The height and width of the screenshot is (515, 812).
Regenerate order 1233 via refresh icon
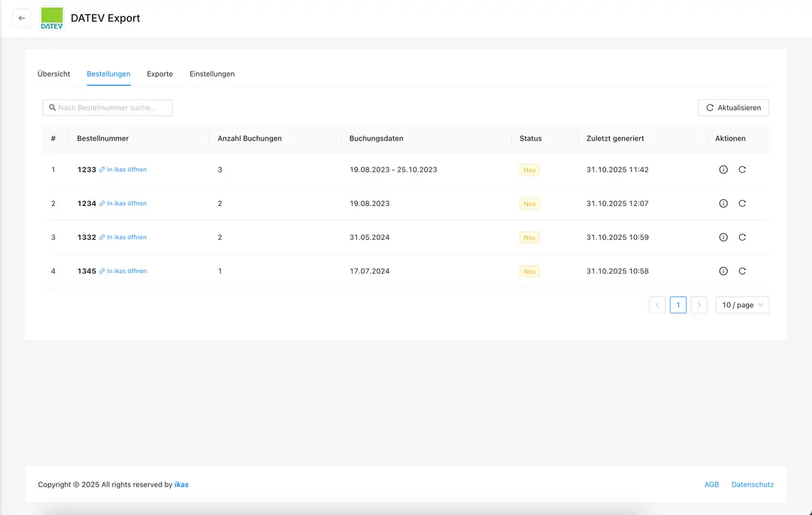tap(742, 170)
